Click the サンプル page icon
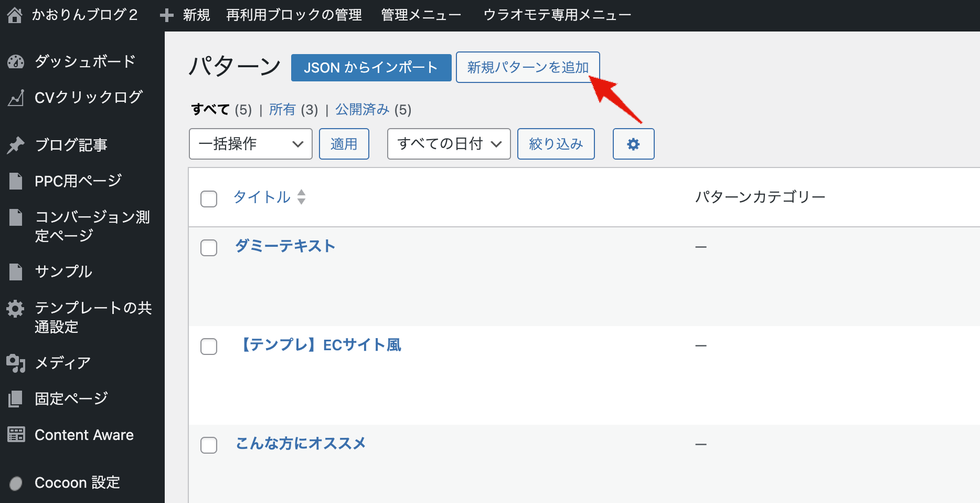Viewport: 980px width, 503px height. [x=16, y=271]
